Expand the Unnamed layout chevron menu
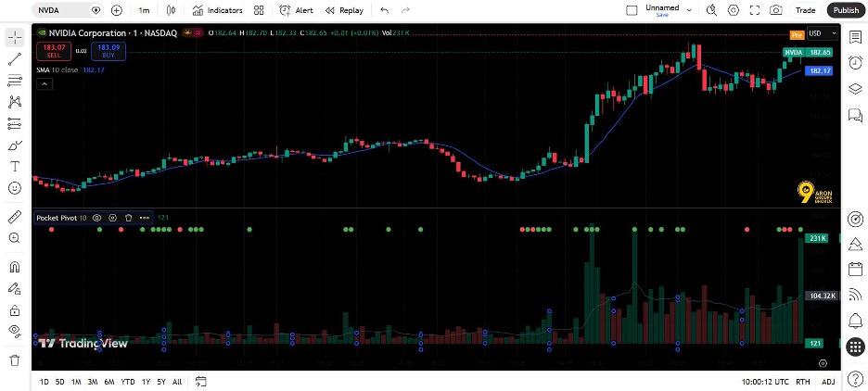 689,10
